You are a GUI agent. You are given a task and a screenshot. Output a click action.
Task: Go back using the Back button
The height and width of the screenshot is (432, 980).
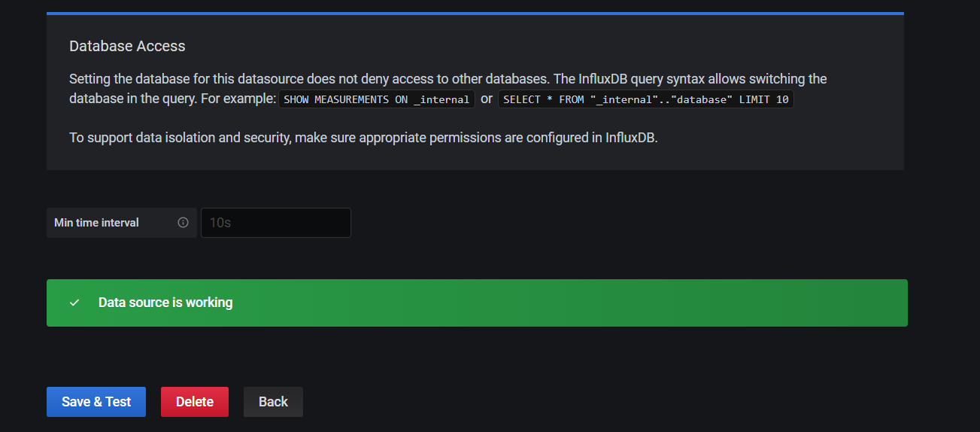(273, 402)
